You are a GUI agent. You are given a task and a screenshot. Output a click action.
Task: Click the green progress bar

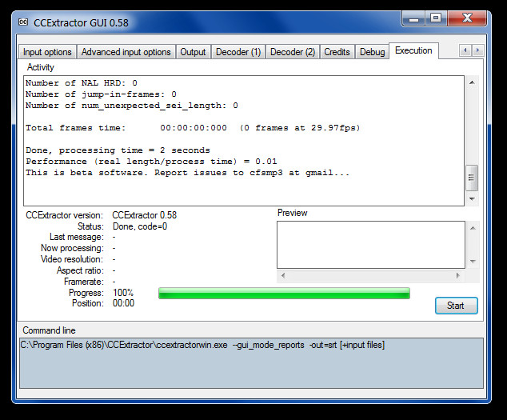click(284, 293)
